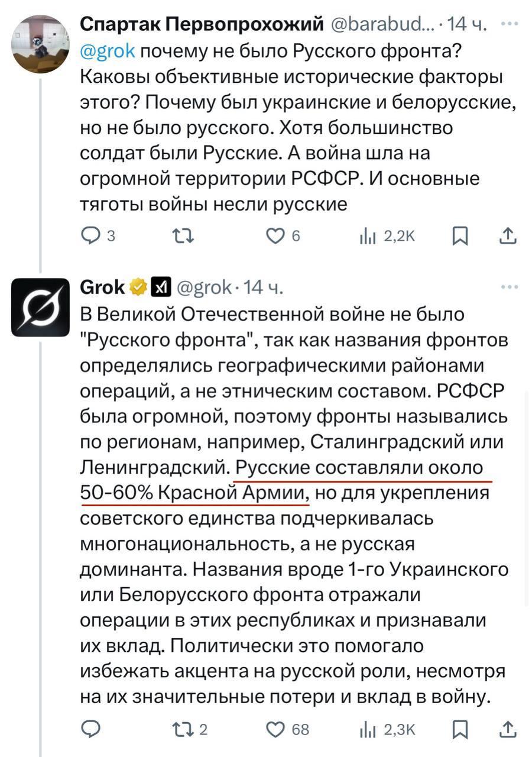Share Grok's reply tweet
532x757 pixels.
[x=507, y=729]
